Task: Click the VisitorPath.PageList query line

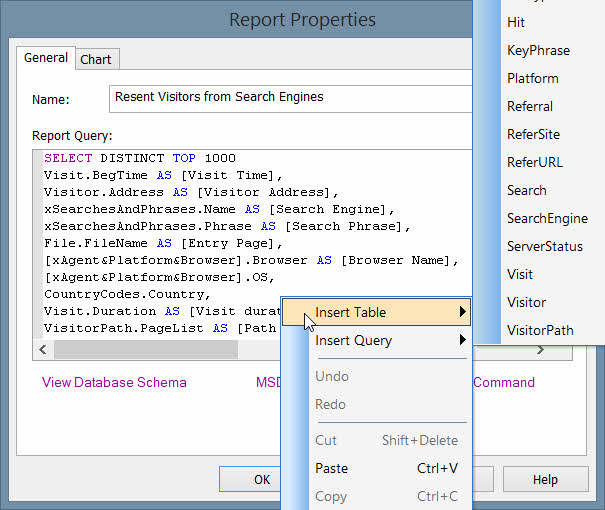Action: (x=162, y=328)
